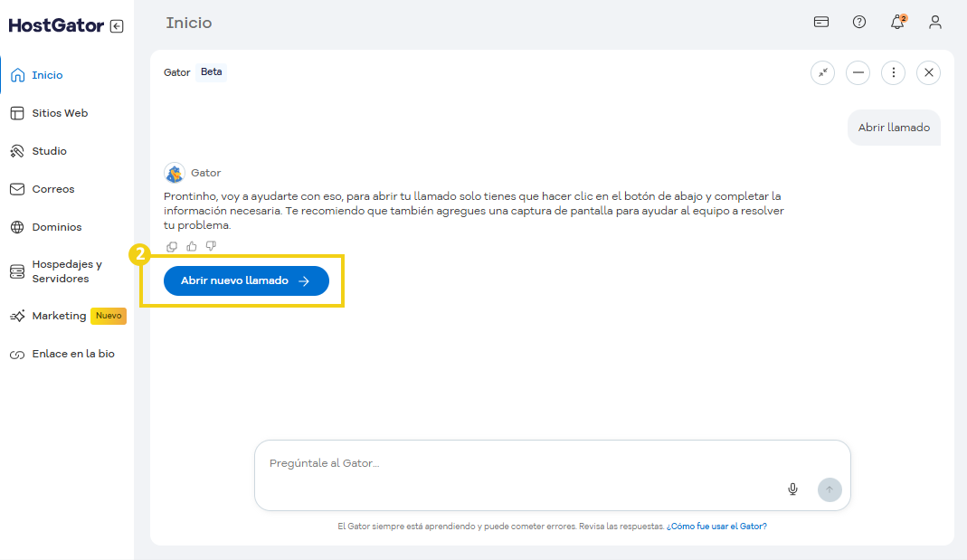Viewport: 967px width, 560px height.
Task: Open Hospedajes y Servidores section
Action: (66, 271)
